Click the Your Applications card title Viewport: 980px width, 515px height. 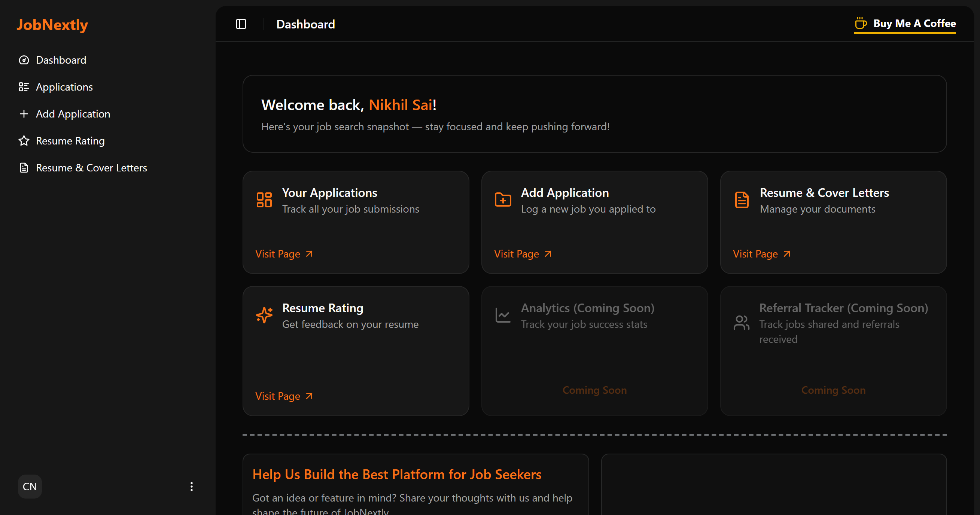coord(330,193)
